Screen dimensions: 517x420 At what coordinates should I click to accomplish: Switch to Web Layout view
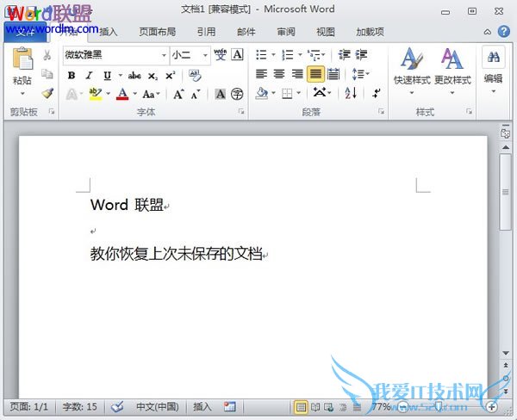329,407
